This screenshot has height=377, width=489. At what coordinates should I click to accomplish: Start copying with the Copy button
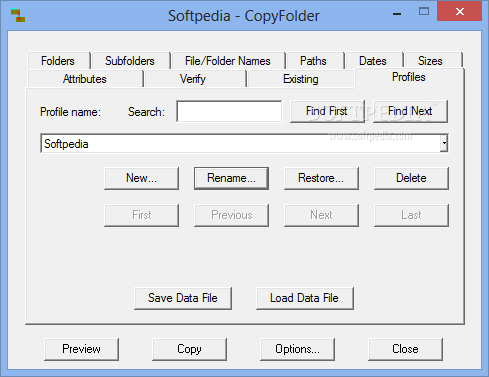pos(189,349)
